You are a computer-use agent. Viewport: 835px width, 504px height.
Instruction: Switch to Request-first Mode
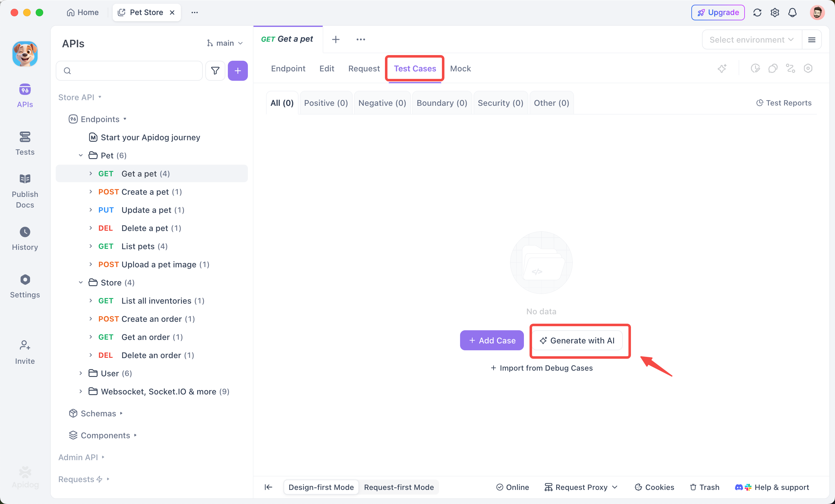(x=399, y=487)
